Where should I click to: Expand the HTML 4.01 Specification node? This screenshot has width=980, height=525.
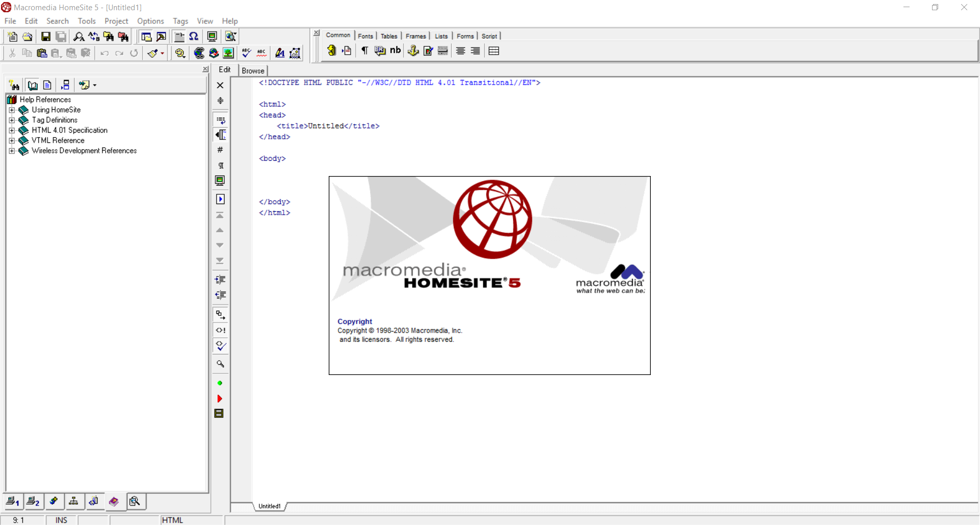(12, 130)
